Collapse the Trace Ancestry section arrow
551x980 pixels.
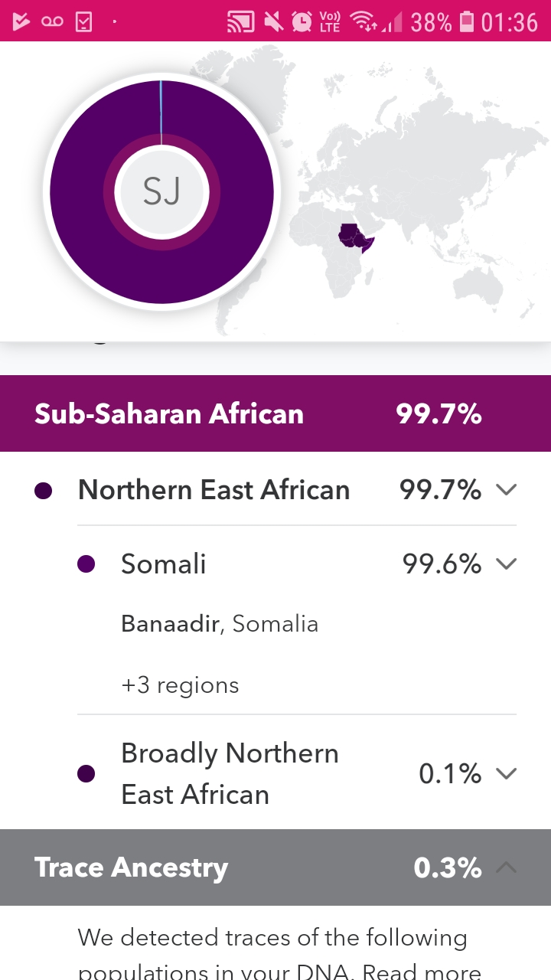(x=506, y=867)
